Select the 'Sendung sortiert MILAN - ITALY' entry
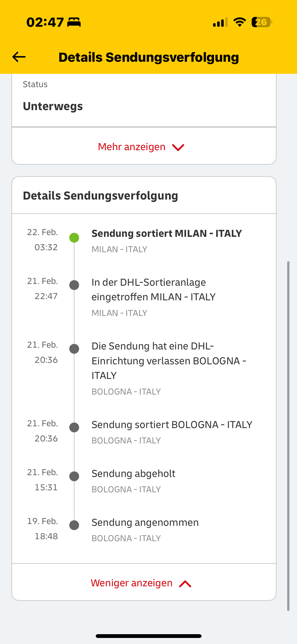This screenshot has height=644, width=297. (x=167, y=233)
